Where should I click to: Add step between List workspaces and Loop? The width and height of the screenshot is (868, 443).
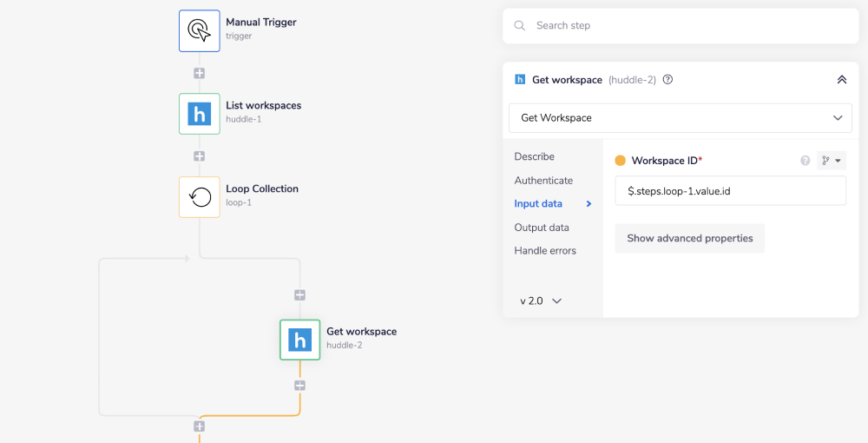(x=200, y=156)
